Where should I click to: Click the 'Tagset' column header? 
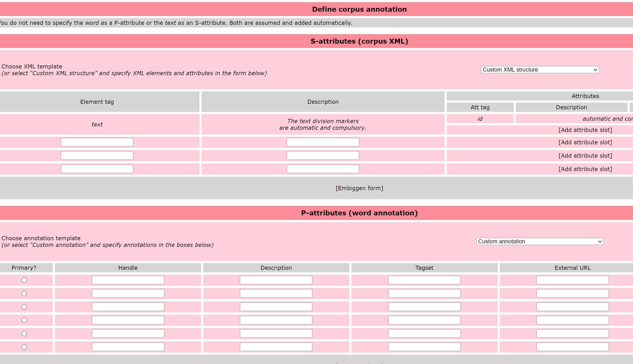pyautogui.click(x=424, y=268)
